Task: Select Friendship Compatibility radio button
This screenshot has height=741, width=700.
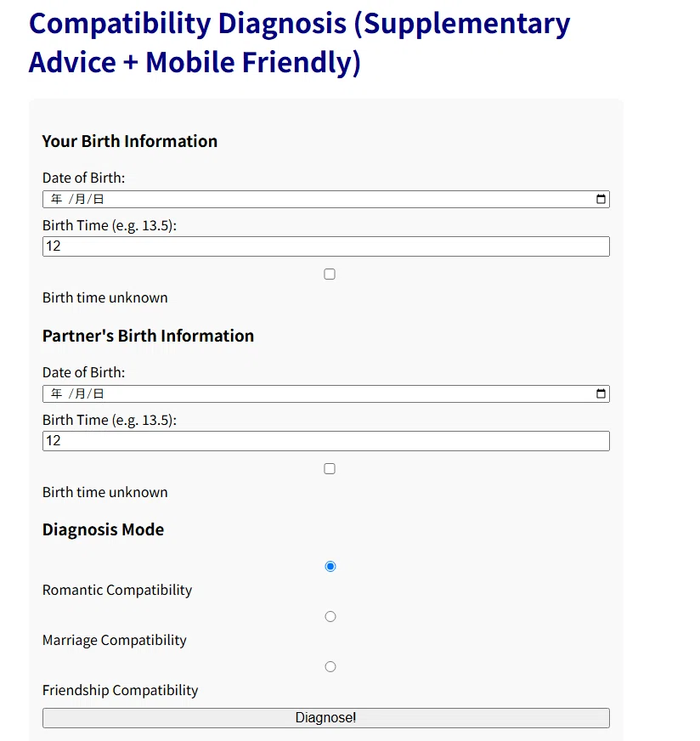Action: [x=330, y=666]
